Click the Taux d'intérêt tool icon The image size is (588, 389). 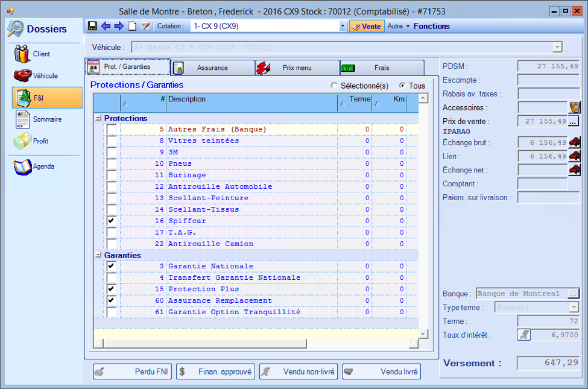tap(524, 335)
